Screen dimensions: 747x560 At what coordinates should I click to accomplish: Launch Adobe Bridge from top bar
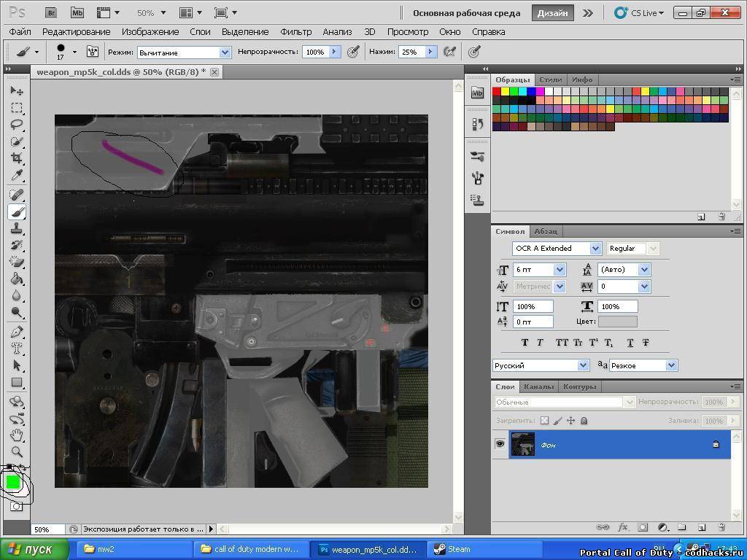(51, 13)
